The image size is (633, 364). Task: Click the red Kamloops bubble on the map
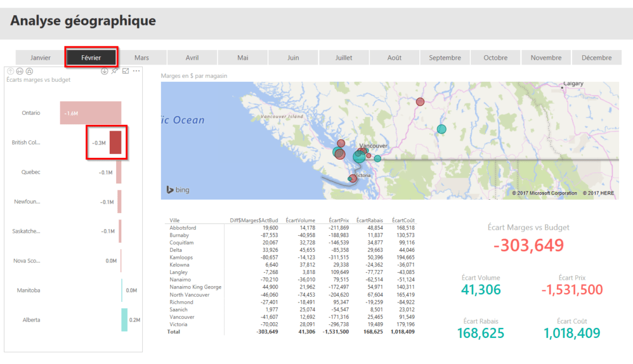tap(420, 101)
